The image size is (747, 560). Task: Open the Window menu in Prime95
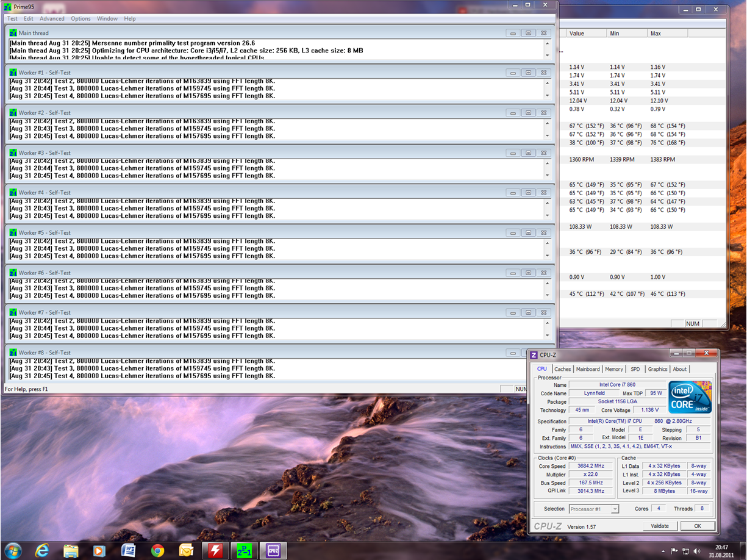coord(107,19)
